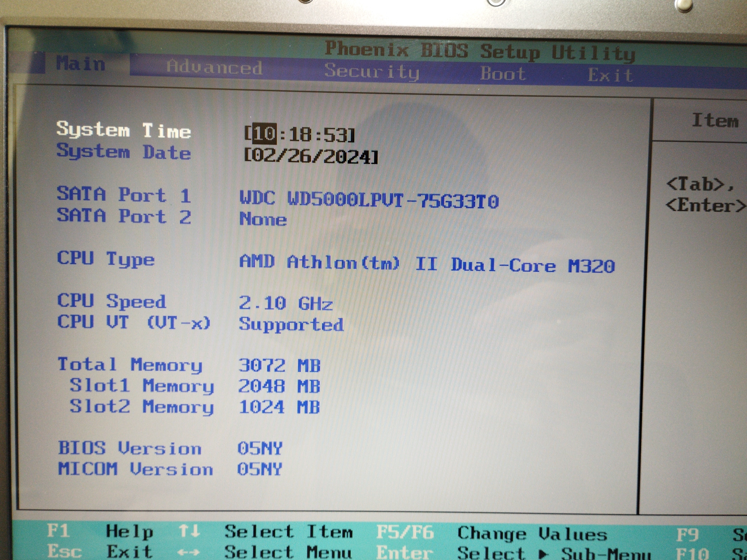Click the Change Values legend text
The image size is (747, 560).
point(532,534)
